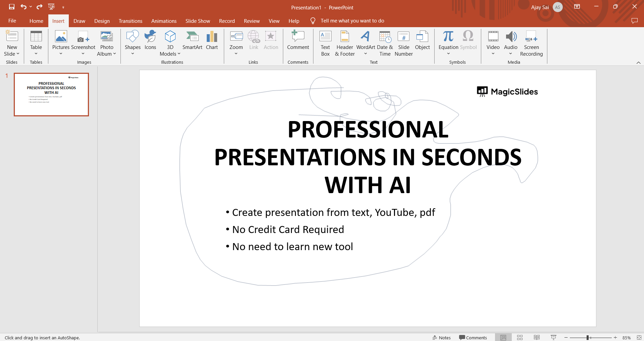This screenshot has width=644, height=341.
Task: Switch to the Design tab
Action: click(x=102, y=21)
